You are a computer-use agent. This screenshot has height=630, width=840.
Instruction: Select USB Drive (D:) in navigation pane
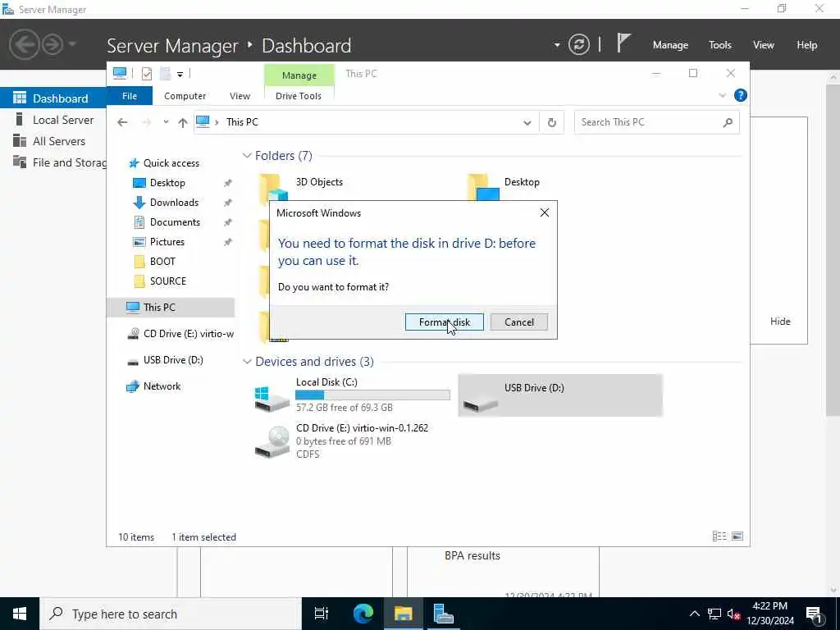pyautogui.click(x=173, y=360)
